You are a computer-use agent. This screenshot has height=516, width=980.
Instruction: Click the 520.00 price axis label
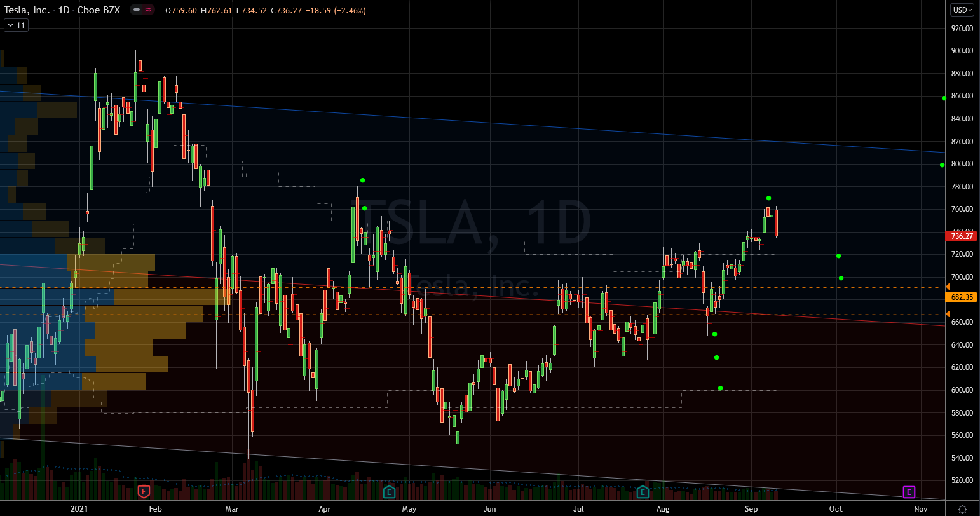point(962,480)
